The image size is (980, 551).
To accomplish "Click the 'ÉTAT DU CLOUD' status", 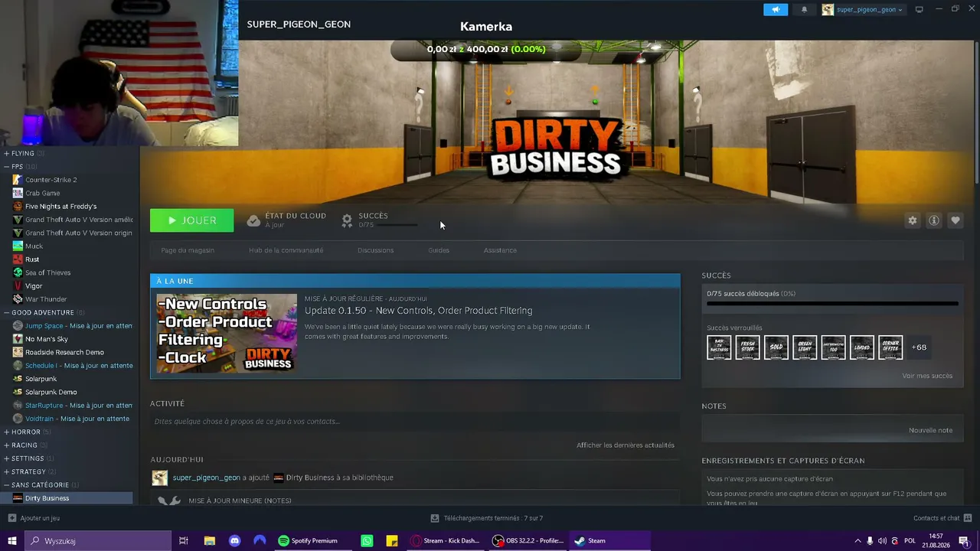I will click(286, 220).
